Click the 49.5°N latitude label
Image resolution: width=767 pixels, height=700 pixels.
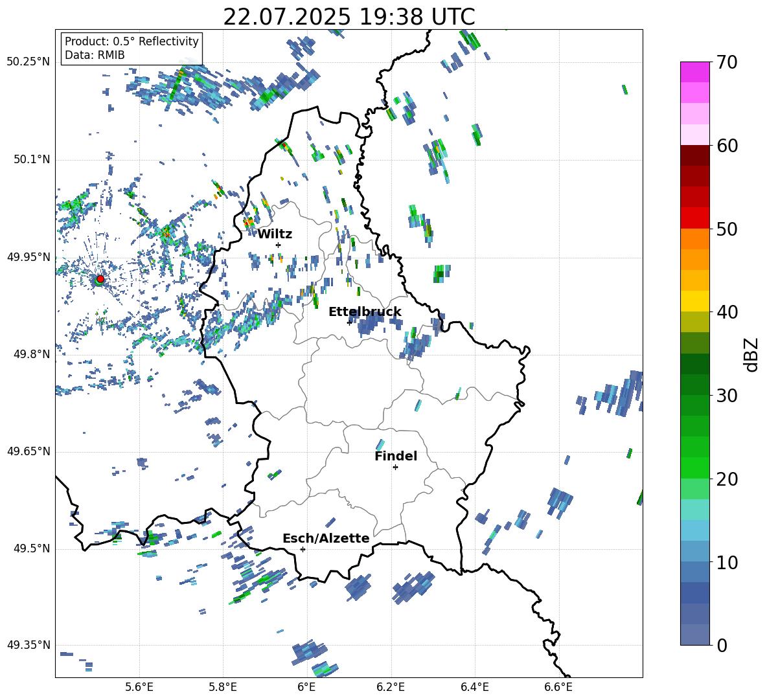pyautogui.click(x=31, y=548)
